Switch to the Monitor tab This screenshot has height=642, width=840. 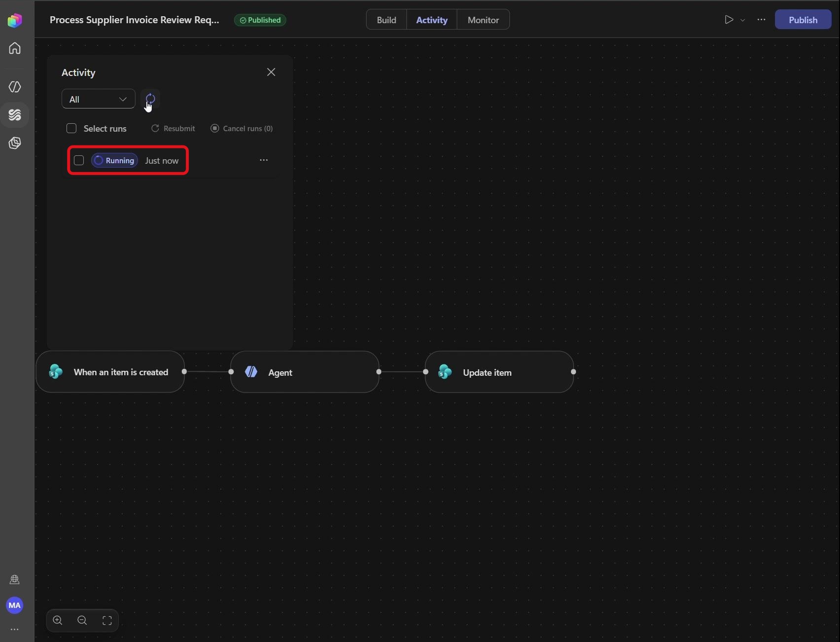[x=483, y=20]
